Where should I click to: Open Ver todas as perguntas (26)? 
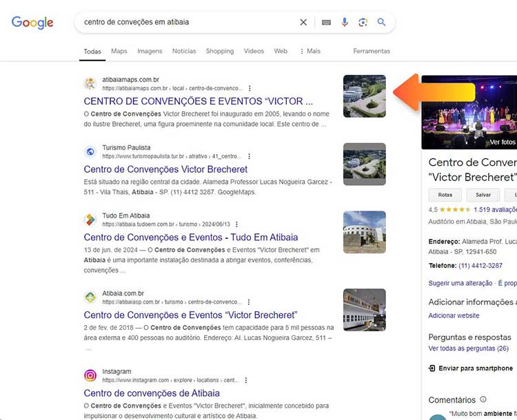(469, 348)
